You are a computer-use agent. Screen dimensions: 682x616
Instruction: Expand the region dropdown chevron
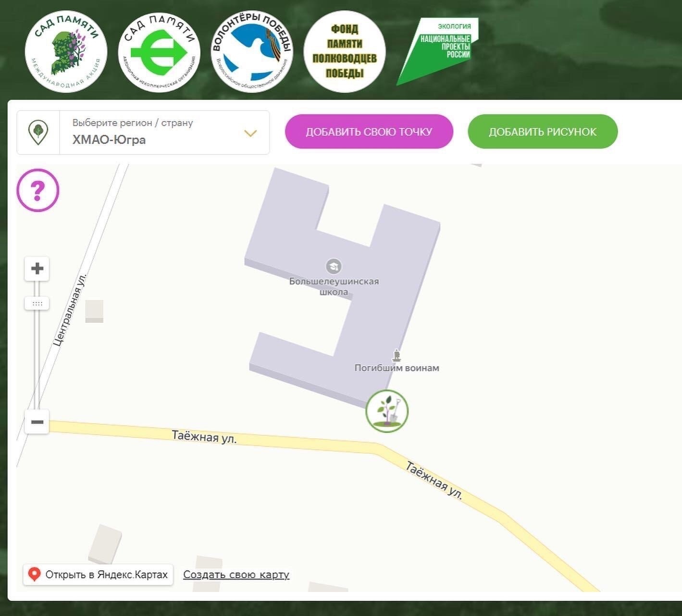250,133
